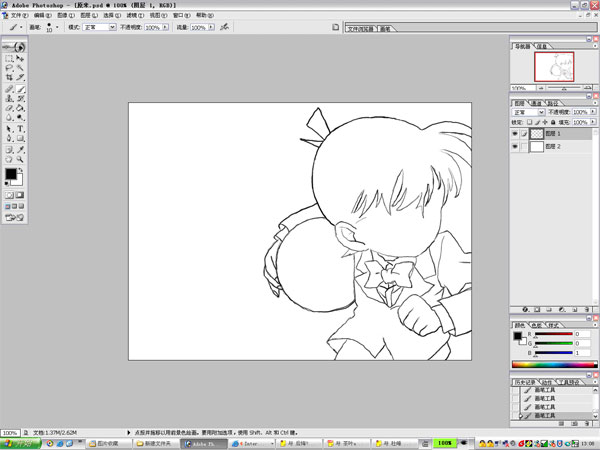Delete layer with trash button

587,309
